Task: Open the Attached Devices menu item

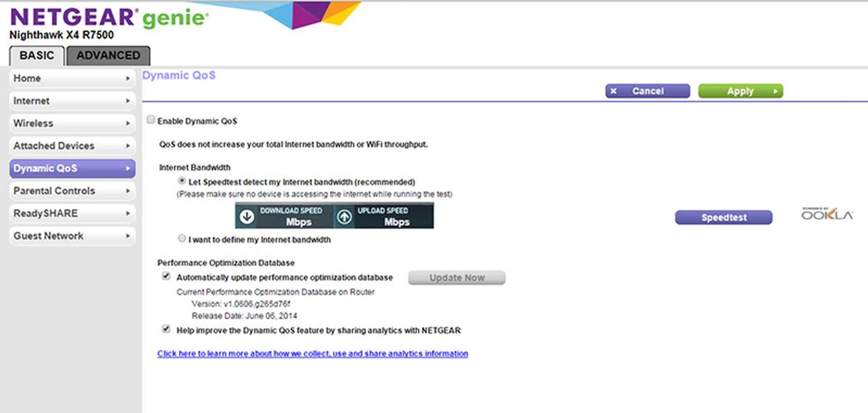Action: [54, 146]
